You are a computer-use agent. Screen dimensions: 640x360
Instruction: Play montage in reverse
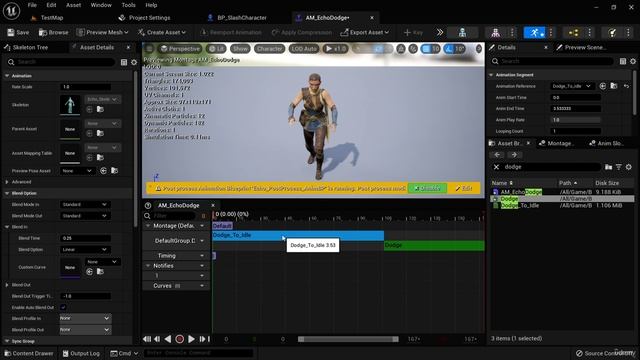pyautogui.click(x=168, y=339)
